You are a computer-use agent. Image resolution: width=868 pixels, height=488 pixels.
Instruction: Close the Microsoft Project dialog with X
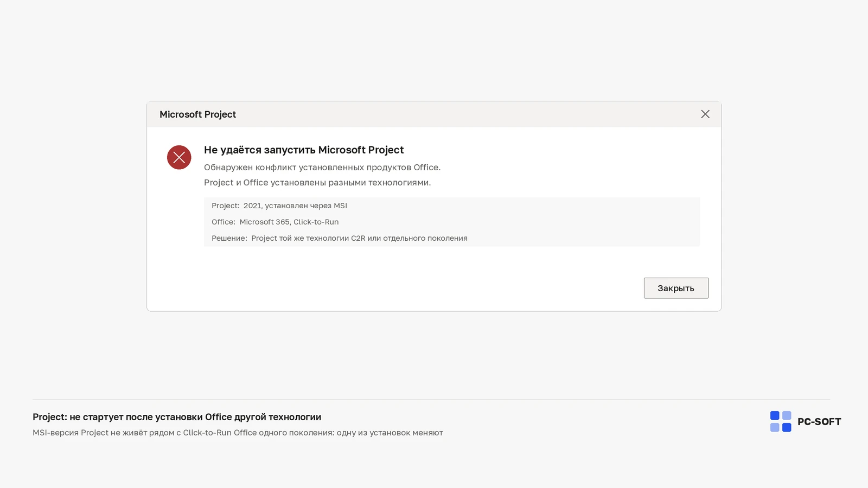[x=705, y=114]
